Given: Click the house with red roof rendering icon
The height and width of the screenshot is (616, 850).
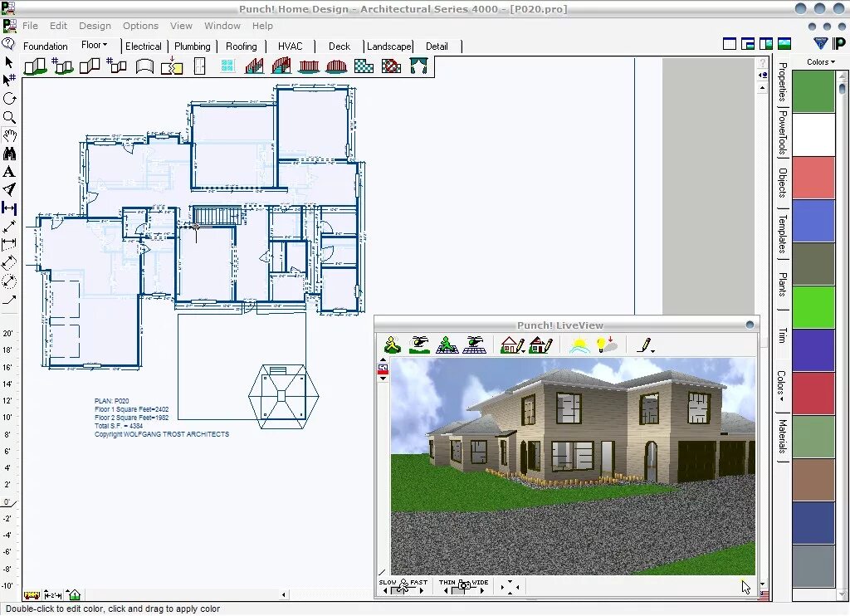Looking at the screenshot, I should point(540,345).
